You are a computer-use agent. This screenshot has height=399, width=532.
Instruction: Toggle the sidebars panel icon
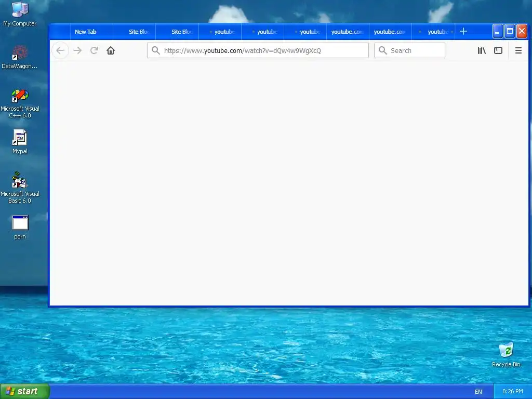click(498, 50)
